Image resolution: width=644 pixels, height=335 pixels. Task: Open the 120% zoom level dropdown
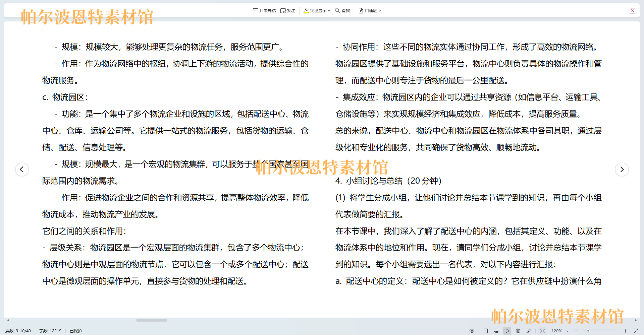pos(560,331)
